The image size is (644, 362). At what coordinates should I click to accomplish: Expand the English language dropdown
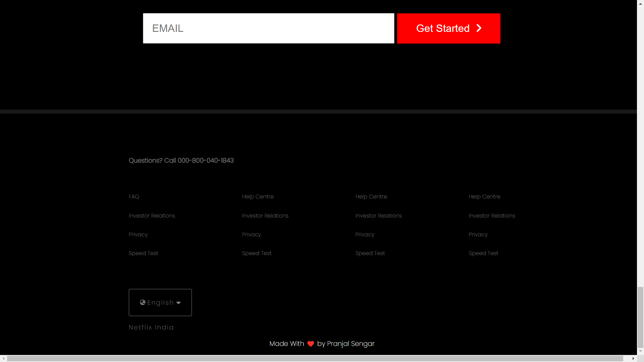coord(160,302)
